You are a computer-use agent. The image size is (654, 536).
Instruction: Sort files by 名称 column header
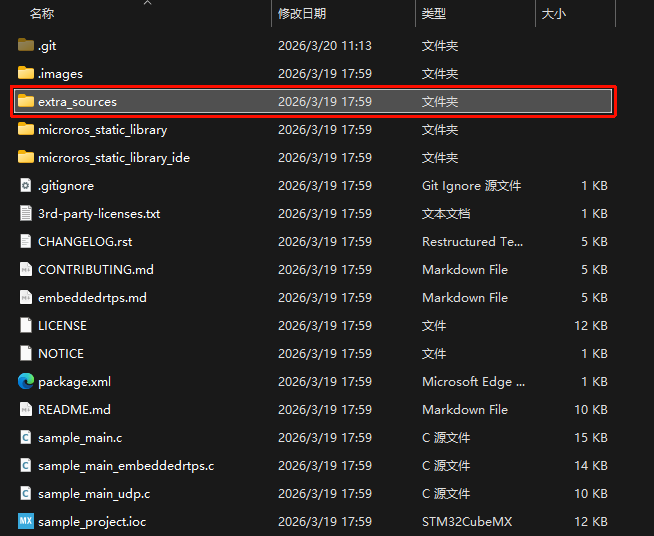[42, 14]
